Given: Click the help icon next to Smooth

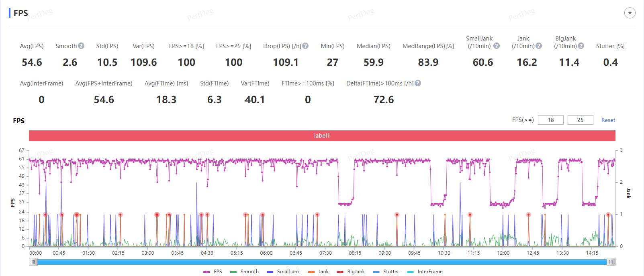Looking at the screenshot, I should click(81, 46).
